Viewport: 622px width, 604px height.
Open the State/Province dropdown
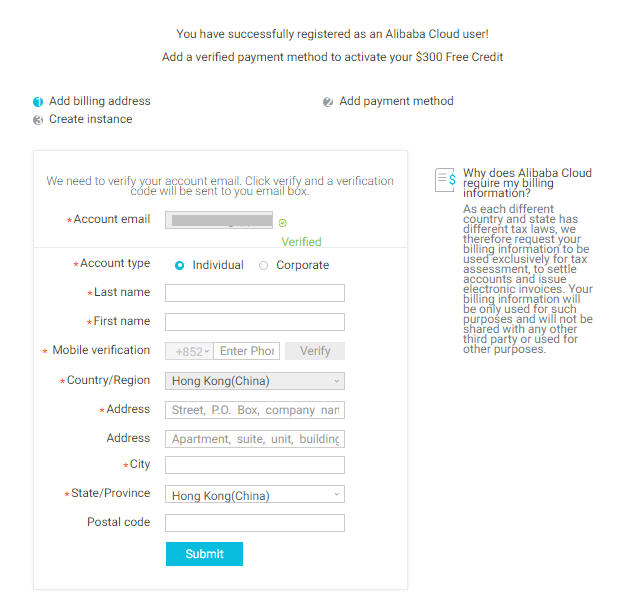[255, 495]
